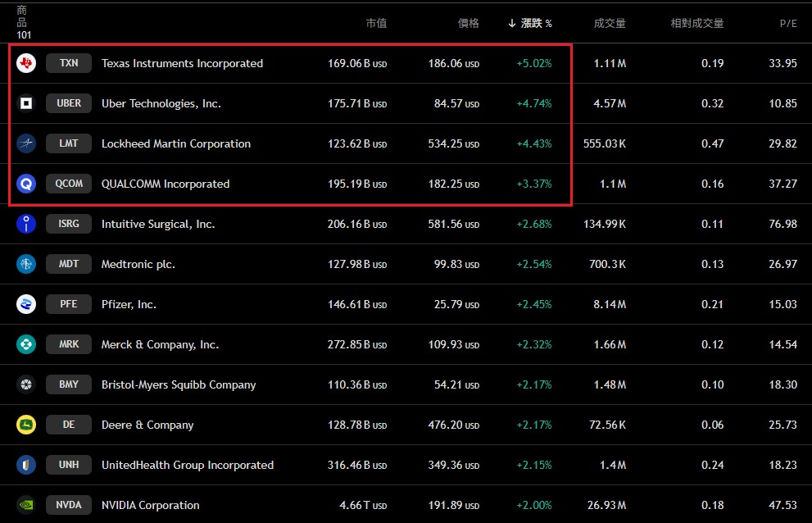Open the UNH ticker symbol button
Screen dimensions: 812x523
tap(69, 465)
